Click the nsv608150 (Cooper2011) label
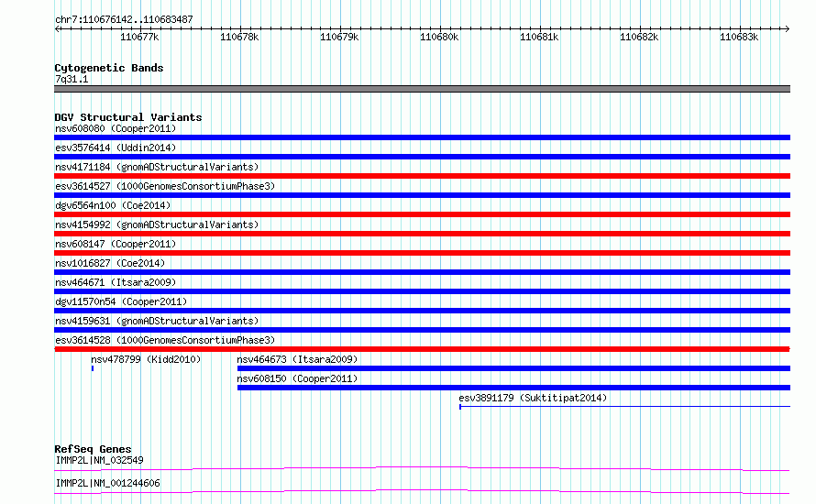Screen dimensions: 816x504 [x=297, y=378]
